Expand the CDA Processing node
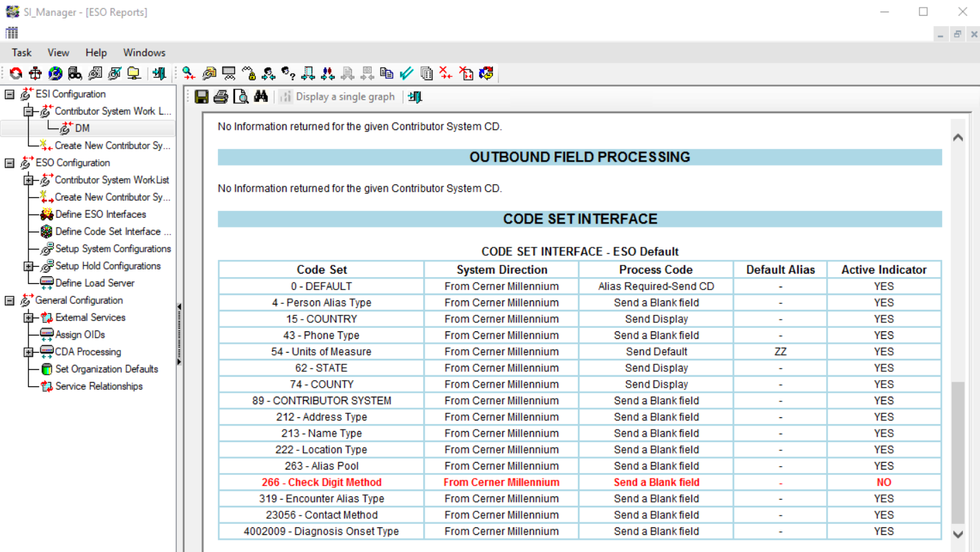 pyautogui.click(x=28, y=352)
